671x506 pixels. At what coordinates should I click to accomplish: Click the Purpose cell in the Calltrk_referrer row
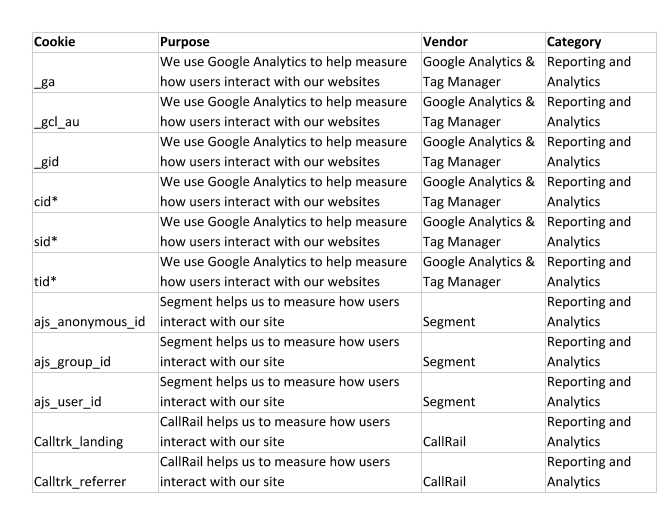(x=289, y=472)
